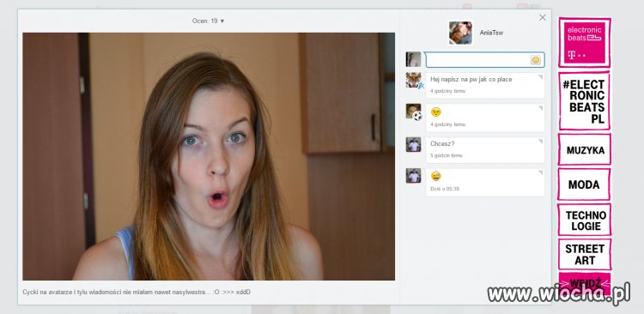Open the tiger-avatar commenter's profile

coord(413,80)
